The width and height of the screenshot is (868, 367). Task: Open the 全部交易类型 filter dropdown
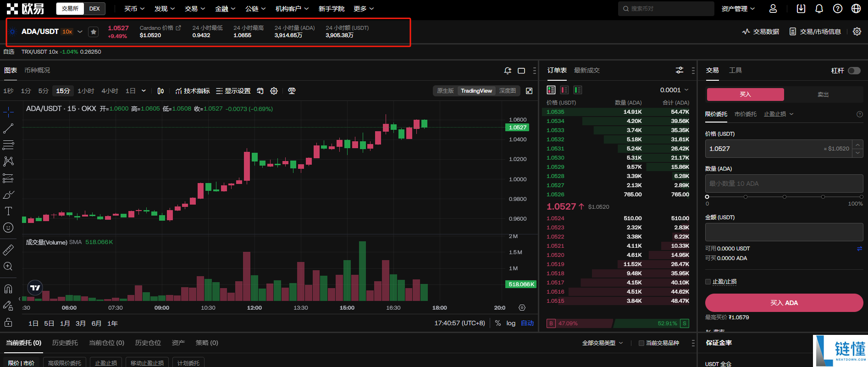603,343
